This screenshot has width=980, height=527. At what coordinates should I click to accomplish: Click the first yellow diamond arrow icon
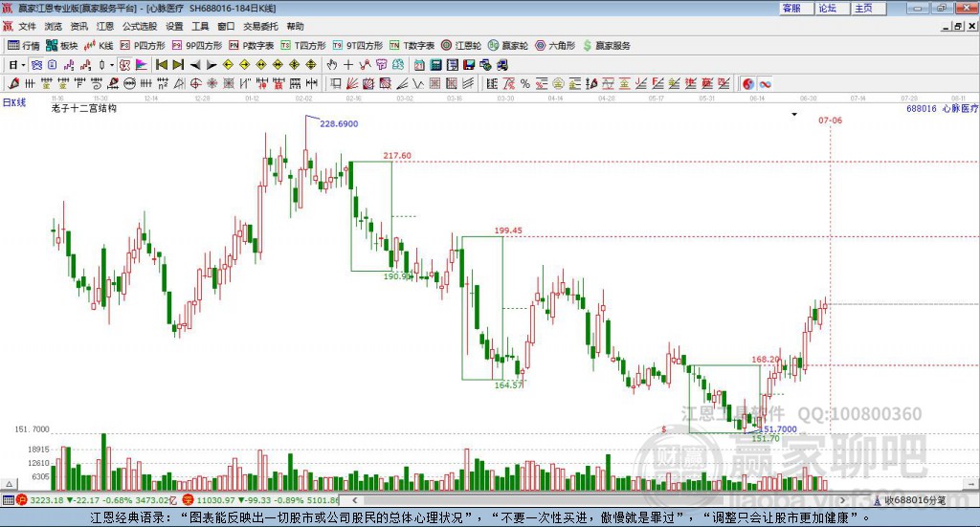click(x=228, y=65)
